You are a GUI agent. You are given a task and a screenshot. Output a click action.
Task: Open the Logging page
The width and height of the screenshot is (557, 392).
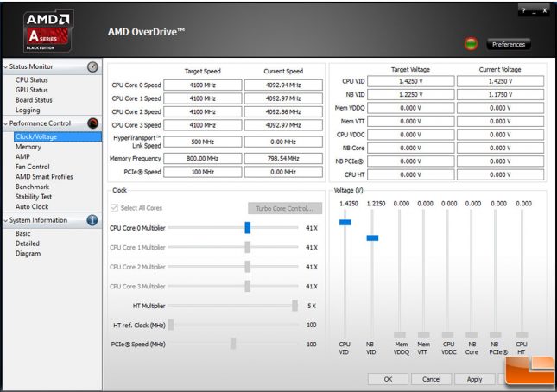point(28,110)
